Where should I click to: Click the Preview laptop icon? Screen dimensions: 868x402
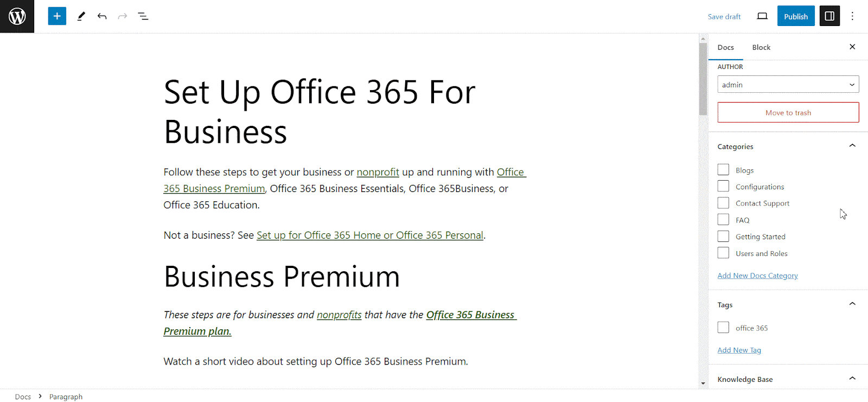coord(762,16)
